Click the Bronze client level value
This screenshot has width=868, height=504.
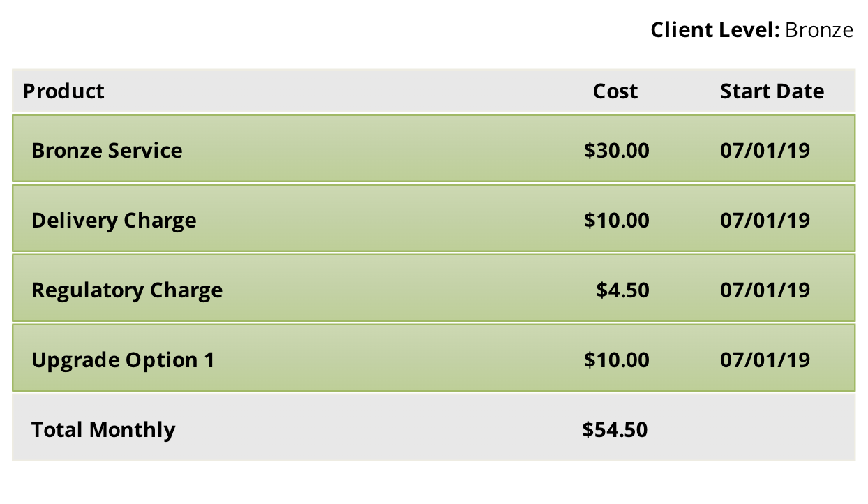(819, 30)
